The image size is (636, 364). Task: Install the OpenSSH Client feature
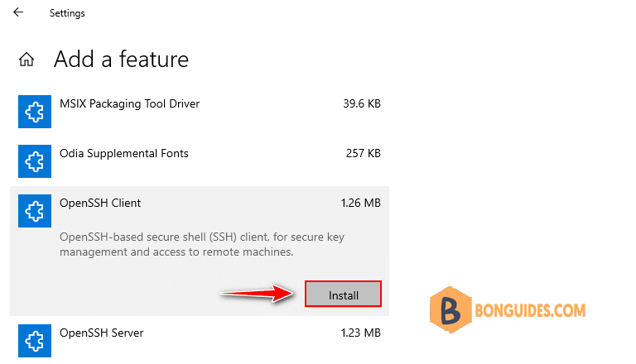(343, 294)
